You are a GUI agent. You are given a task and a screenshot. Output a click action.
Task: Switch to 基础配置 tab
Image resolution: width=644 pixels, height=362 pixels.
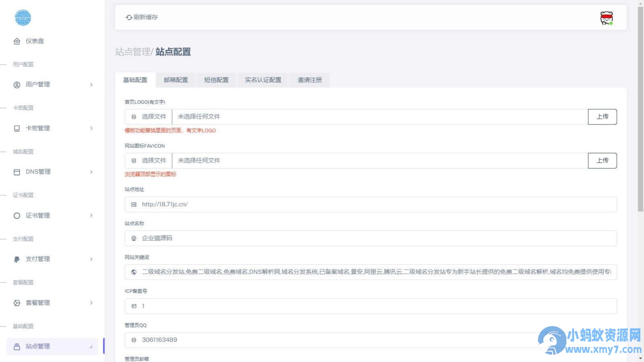coord(135,80)
